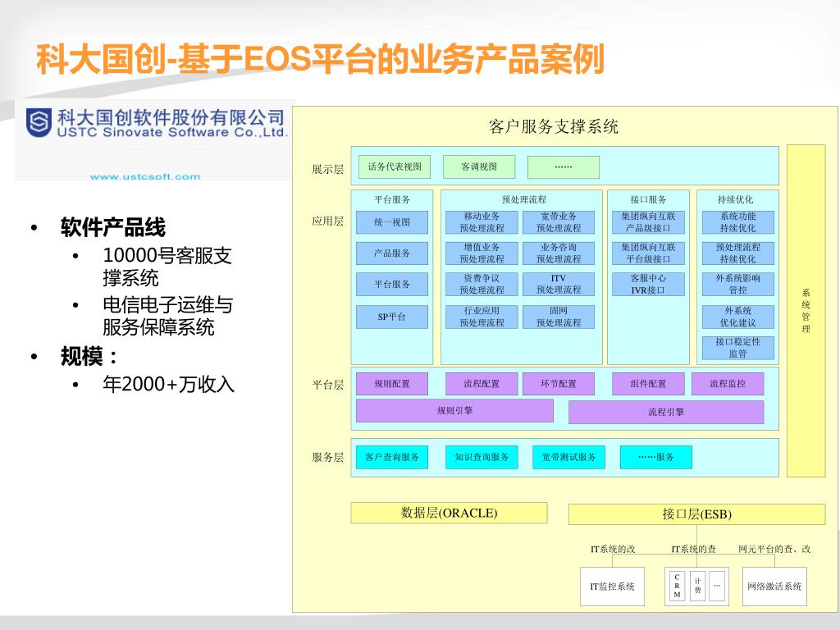Select the 应用层 layer label
Image resolution: width=840 pixels, height=630 pixels.
click(328, 221)
